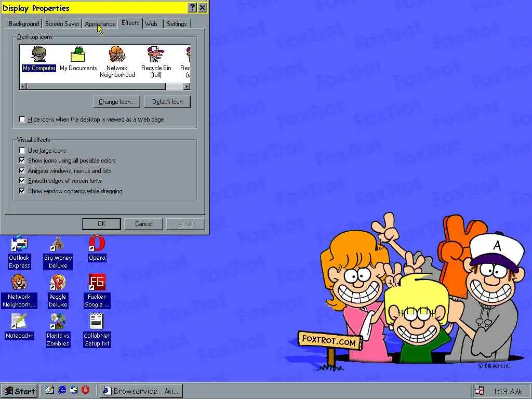Click the taskbar clock showing 1:13 AM
Image resolution: width=532 pixels, height=399 pixels.
[x=508, y=391]
